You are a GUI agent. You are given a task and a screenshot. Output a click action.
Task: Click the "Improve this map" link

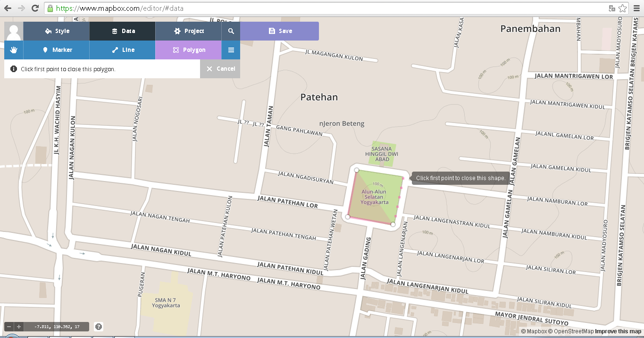(x=618, y=331)
